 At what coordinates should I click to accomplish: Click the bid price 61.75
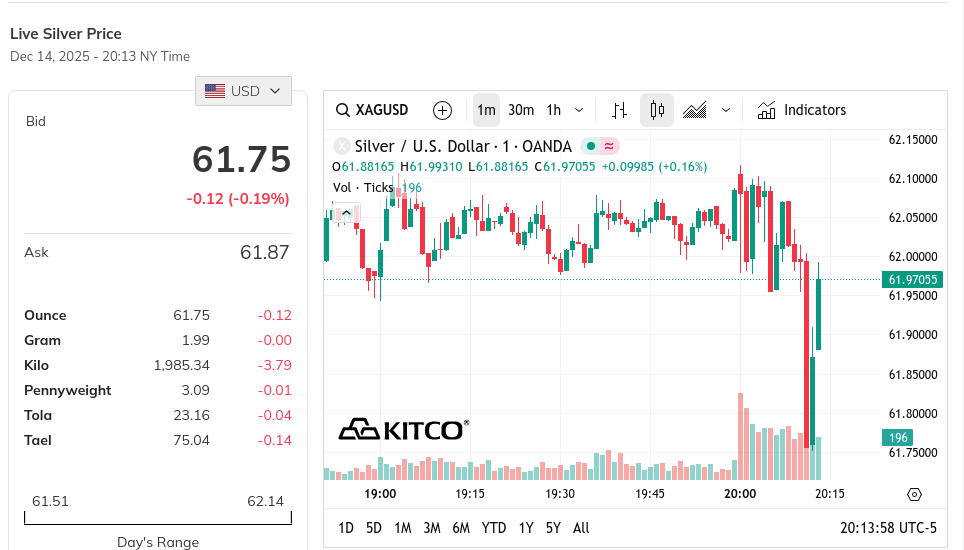click(x=242, y=159)
